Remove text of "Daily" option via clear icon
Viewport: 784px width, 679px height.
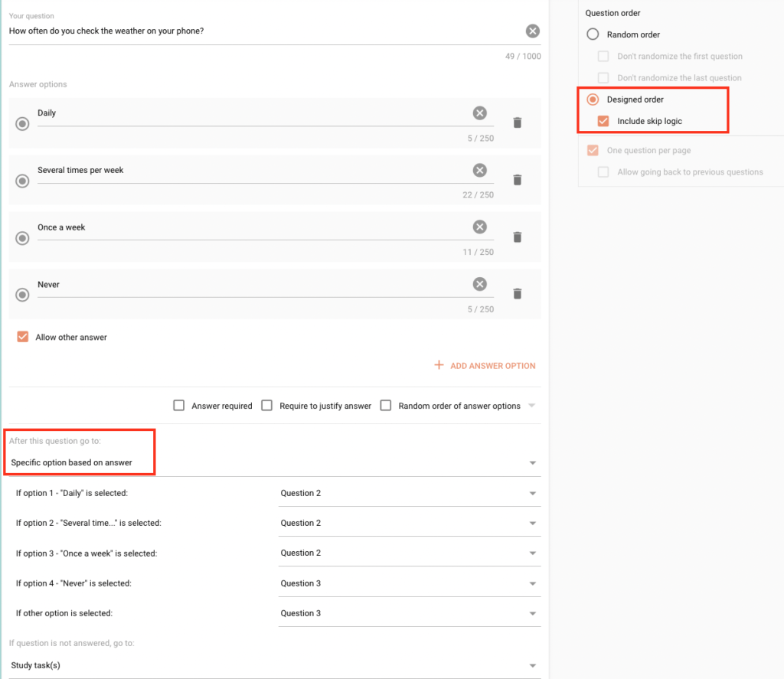[480, 113]
